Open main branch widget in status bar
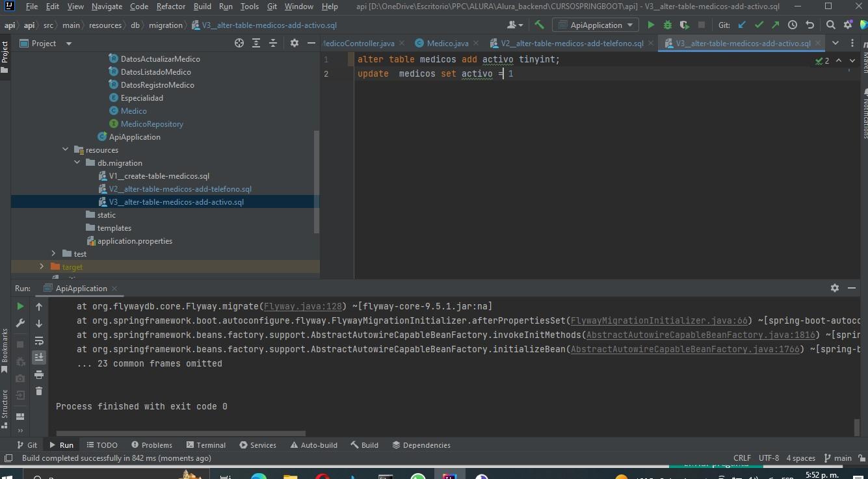This screenshot has width=868, height=479. coord(837,458)
